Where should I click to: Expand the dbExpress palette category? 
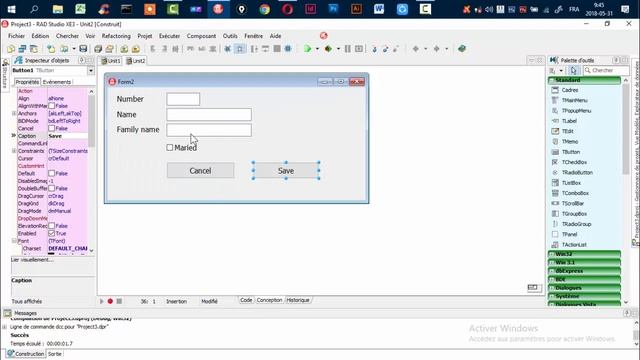[x=552, y=271]
